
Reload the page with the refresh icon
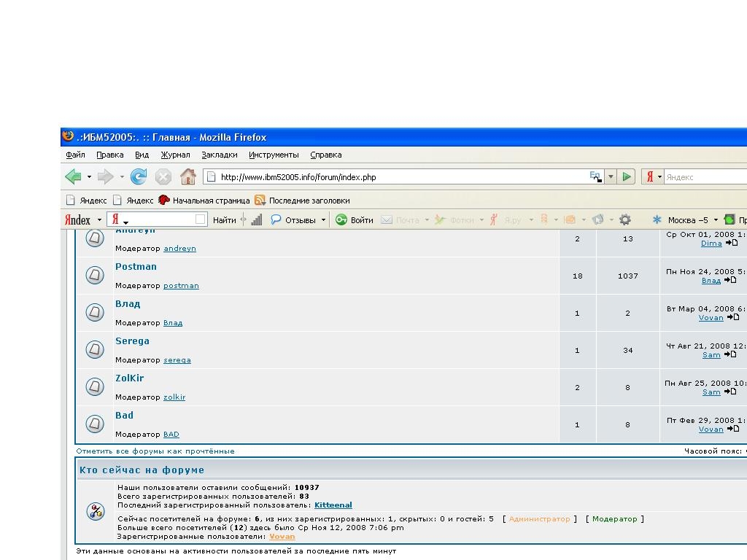click(139, 176)
